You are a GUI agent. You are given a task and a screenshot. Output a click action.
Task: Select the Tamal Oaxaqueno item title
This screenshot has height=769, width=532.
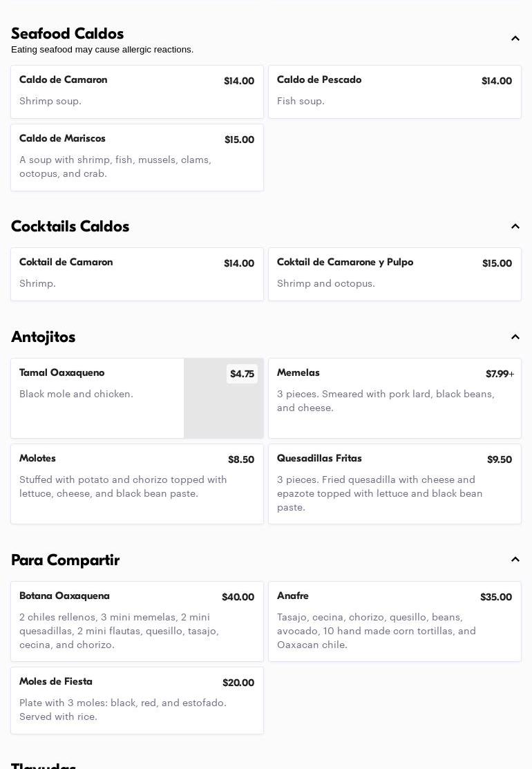(x=62, y=373)
